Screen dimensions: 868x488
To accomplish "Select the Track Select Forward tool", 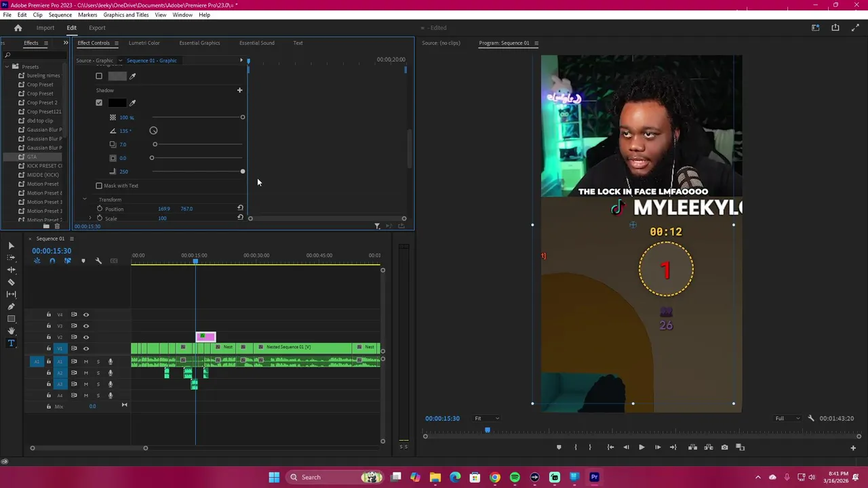I will click(11, 258).
